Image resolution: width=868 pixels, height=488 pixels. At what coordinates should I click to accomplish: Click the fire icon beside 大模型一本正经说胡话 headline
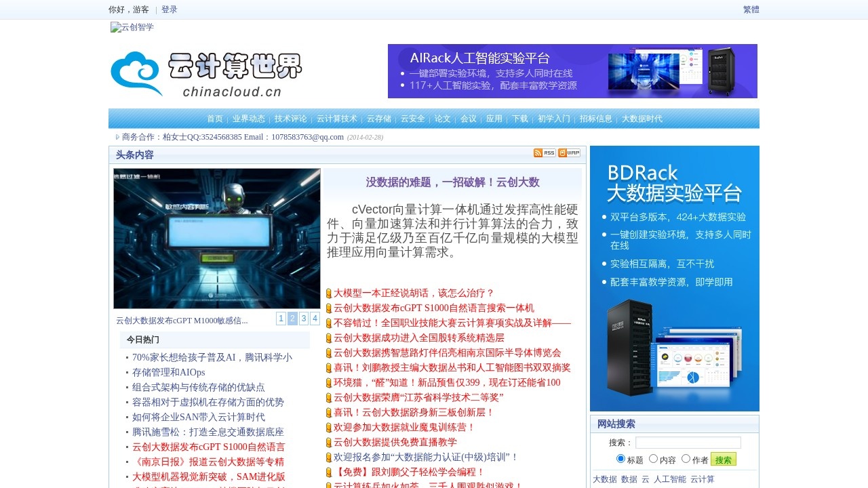tap(330, 293)
